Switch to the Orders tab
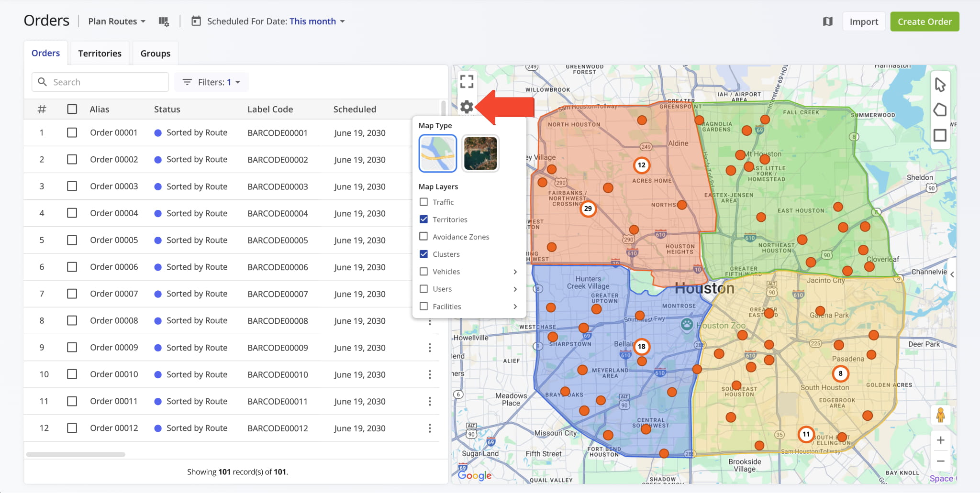The image size is (980, 493). 46,53
